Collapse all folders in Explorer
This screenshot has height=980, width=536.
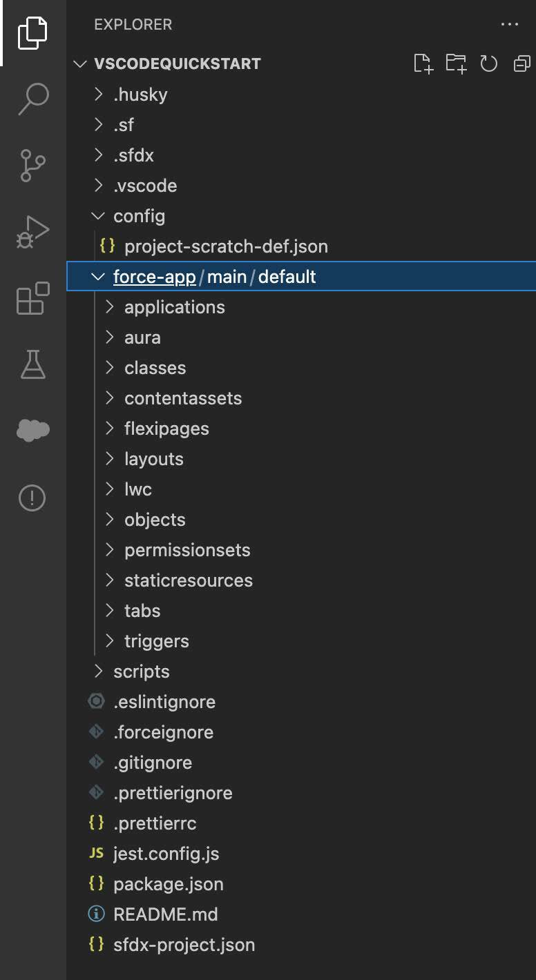[521, 63]
